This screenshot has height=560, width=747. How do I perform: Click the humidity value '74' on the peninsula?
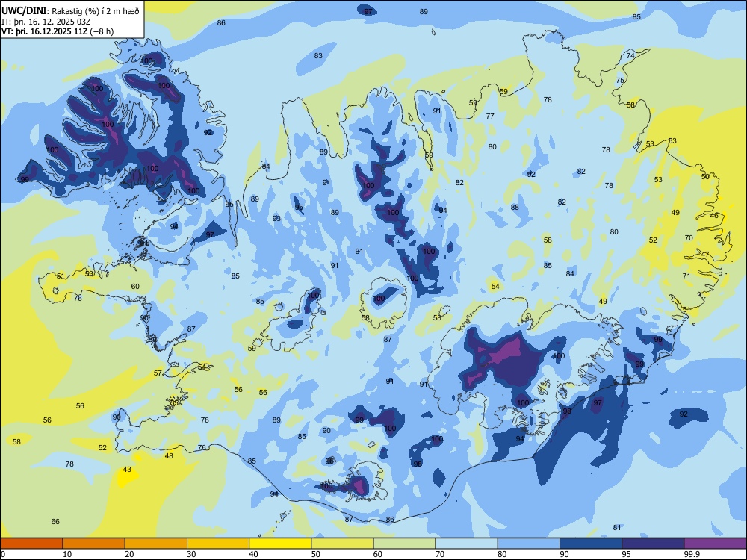point(630,56)
